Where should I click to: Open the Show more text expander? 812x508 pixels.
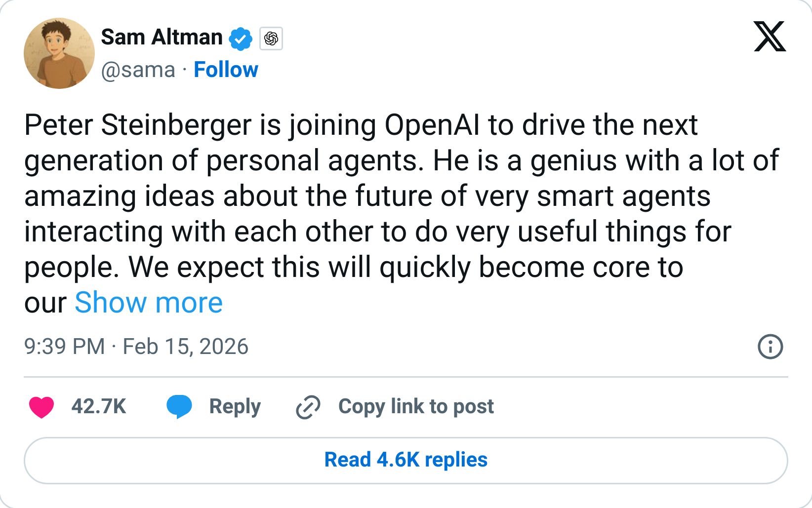[x=148, y=303]
